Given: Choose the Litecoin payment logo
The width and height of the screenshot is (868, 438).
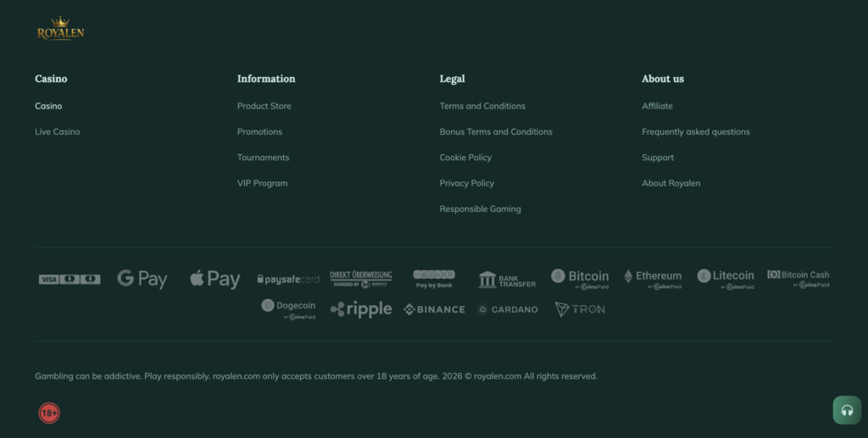Looking at the screenshot, I should (x=726, y=280).
